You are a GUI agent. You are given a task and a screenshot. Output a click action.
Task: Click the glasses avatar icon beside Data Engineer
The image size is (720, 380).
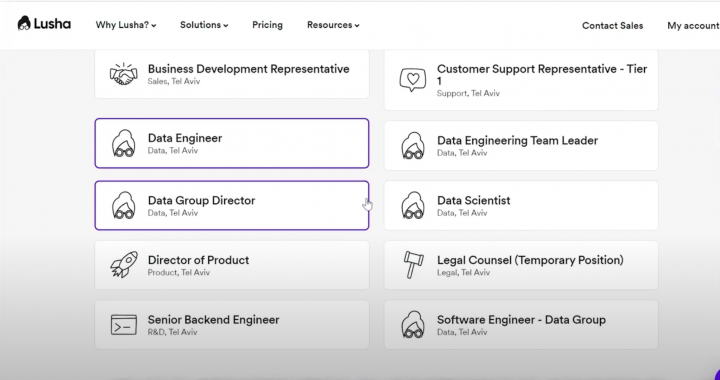pyautogui.click(x=124, y=143)
